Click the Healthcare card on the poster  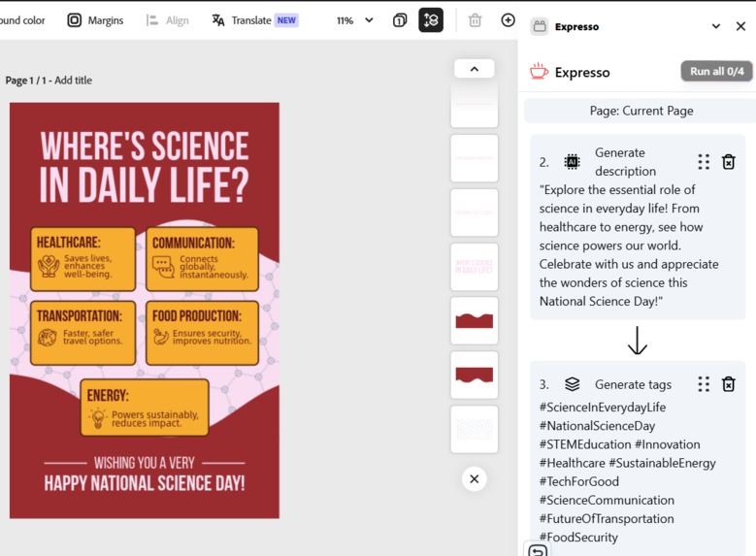[x=82, y=259]
